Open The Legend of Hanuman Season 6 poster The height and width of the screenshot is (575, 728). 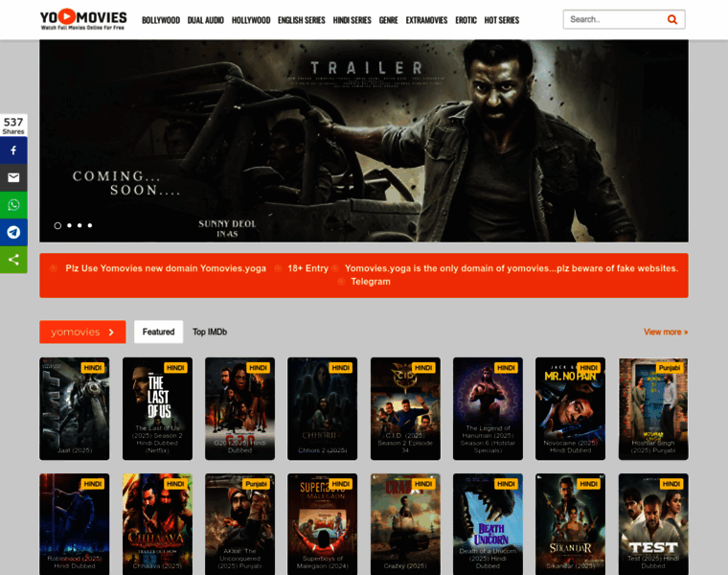[x=488, y=408]
